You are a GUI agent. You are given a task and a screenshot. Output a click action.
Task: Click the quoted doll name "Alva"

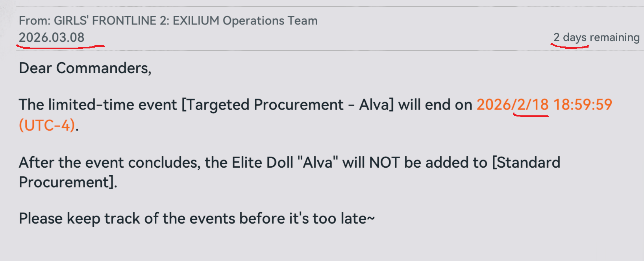pos(318,162)
